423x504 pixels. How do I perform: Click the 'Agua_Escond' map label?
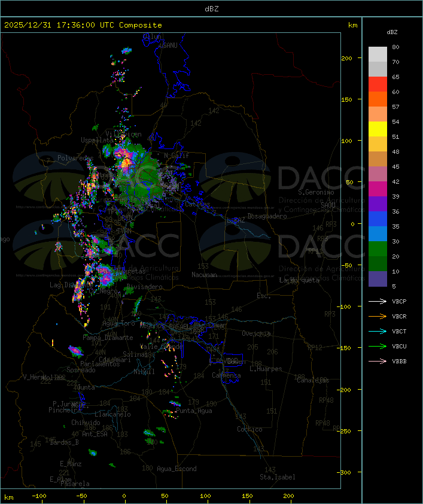[176, 469]
